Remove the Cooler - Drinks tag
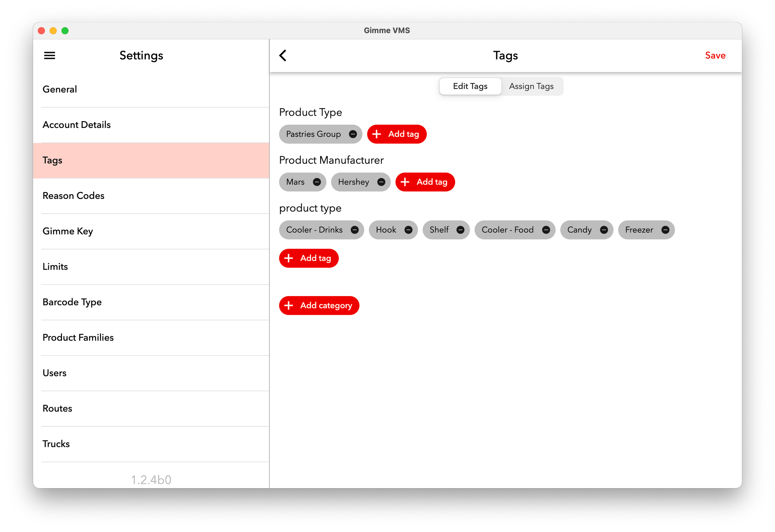Viewport: 775px width, 532px height. (x=355, y=230)
